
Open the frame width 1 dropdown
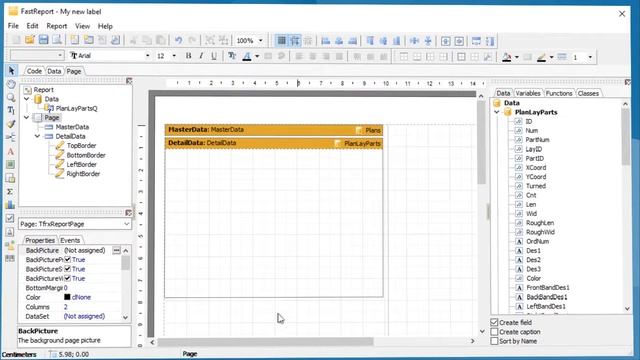pyautogui.click(x=590, y=57)
